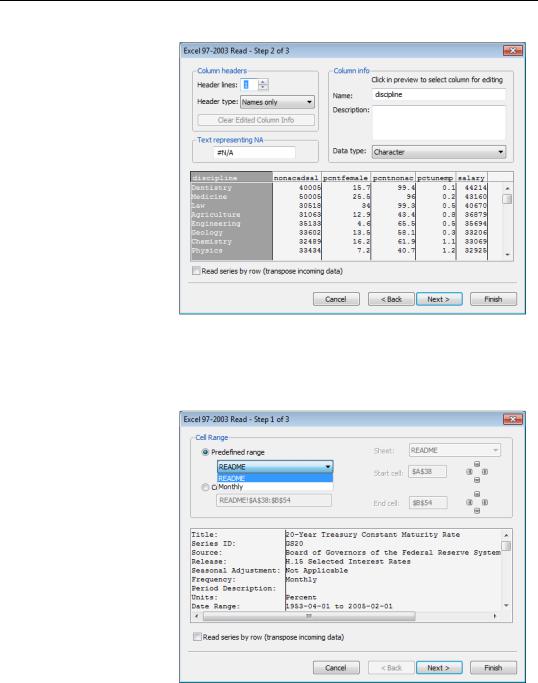Select the discipline column header in preview
The image size is (538, 683).
(x=232, y=178)
